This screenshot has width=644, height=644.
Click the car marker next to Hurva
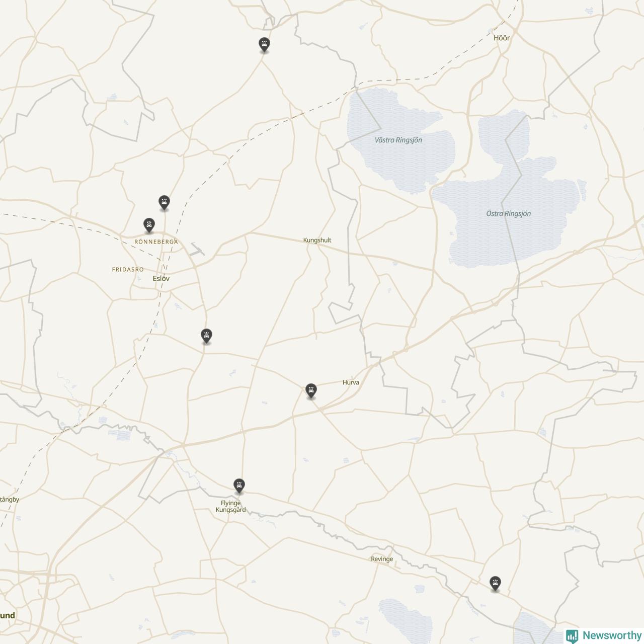click(311, 391)
